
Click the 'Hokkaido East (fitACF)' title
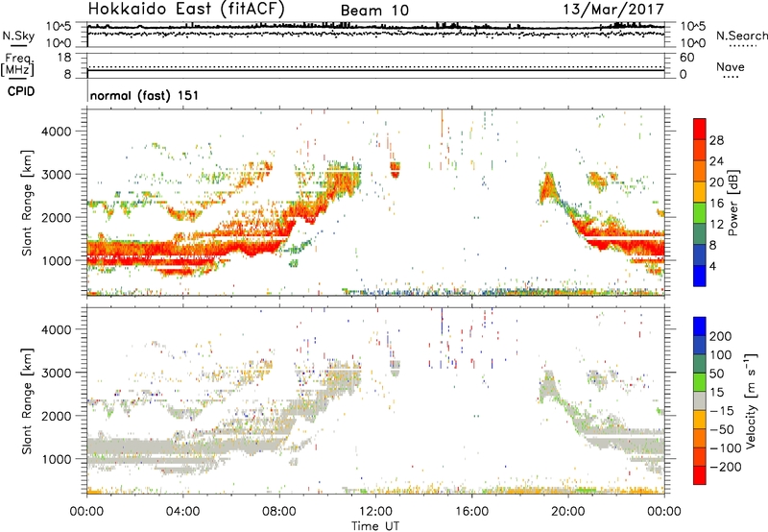(186, 10)
